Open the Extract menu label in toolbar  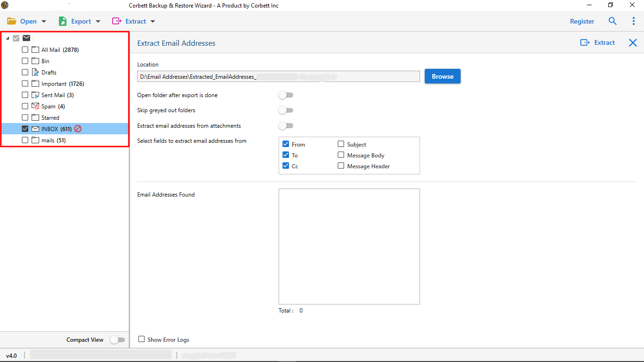136,21
